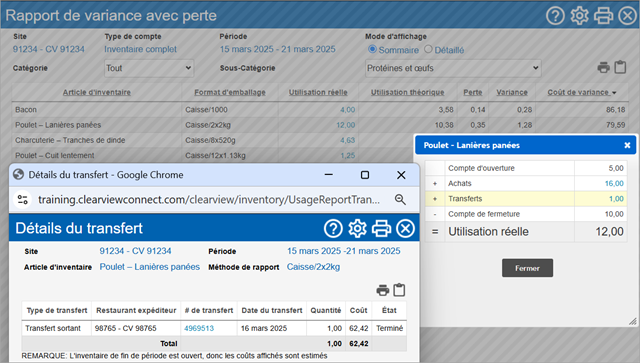Sort by Perte column header
640x363 pixels.
click(473, 93)
